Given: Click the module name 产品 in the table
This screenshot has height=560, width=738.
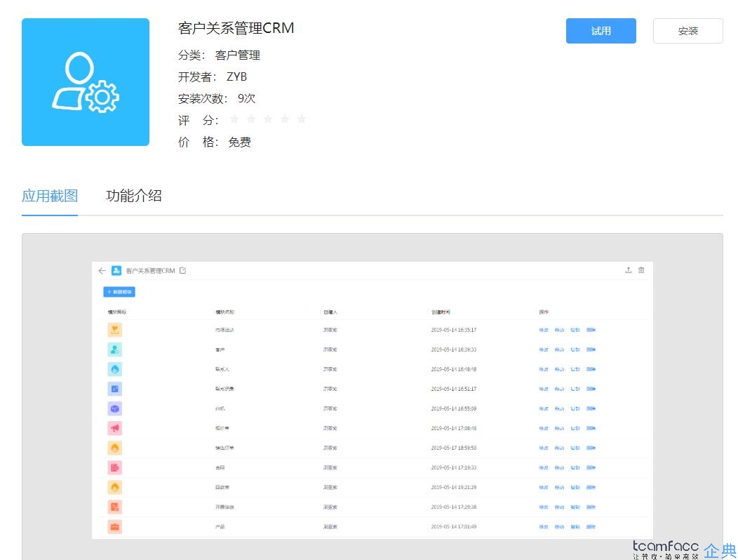Looking at the screenshot, I should point(220,527).
